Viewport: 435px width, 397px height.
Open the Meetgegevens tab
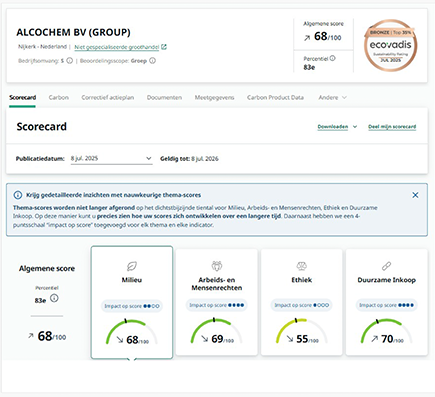[214, 98]
